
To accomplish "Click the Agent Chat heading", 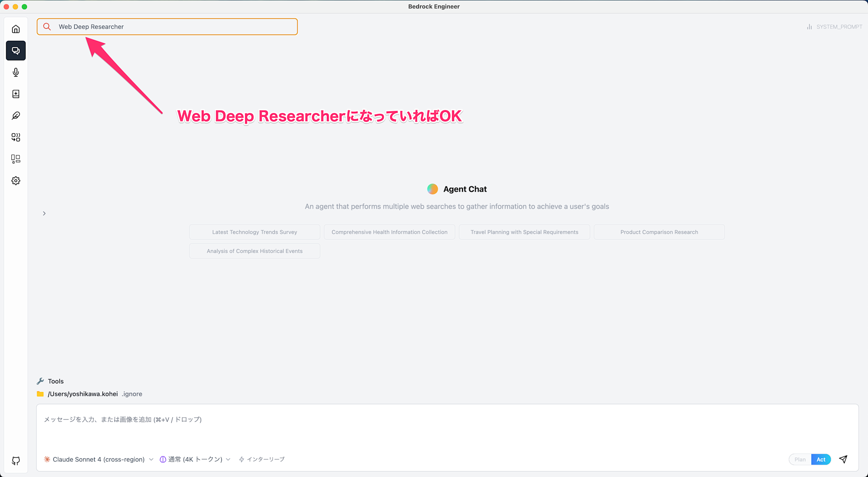I will click(x=465, y=189).
